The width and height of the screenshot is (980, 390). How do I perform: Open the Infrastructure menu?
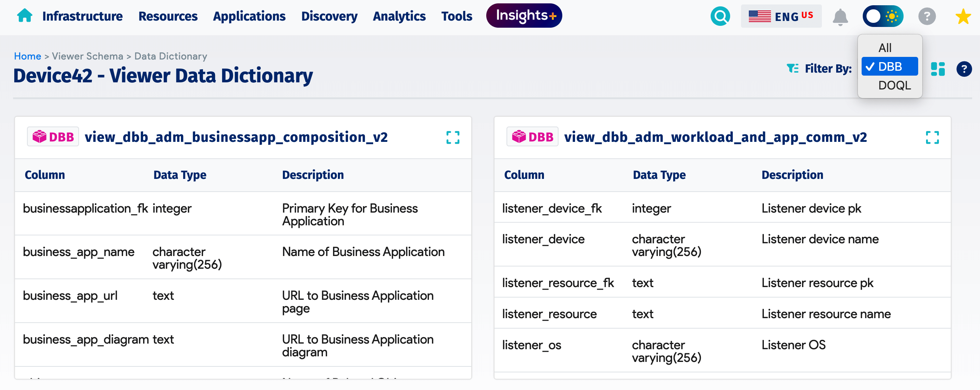[x=82, y=16]
